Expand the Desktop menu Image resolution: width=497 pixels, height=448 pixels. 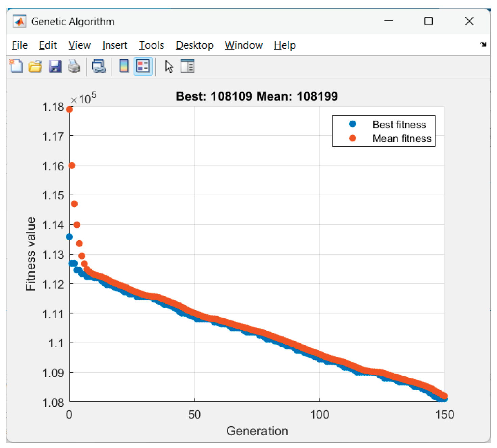tap(194, 45)
